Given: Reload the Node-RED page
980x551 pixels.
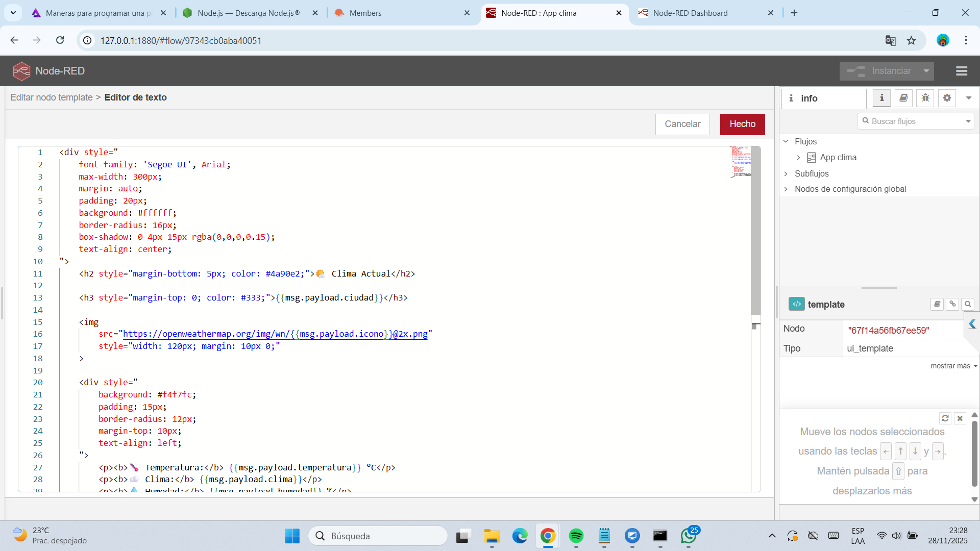Looking at the screenshot, I should click(60, 40).
